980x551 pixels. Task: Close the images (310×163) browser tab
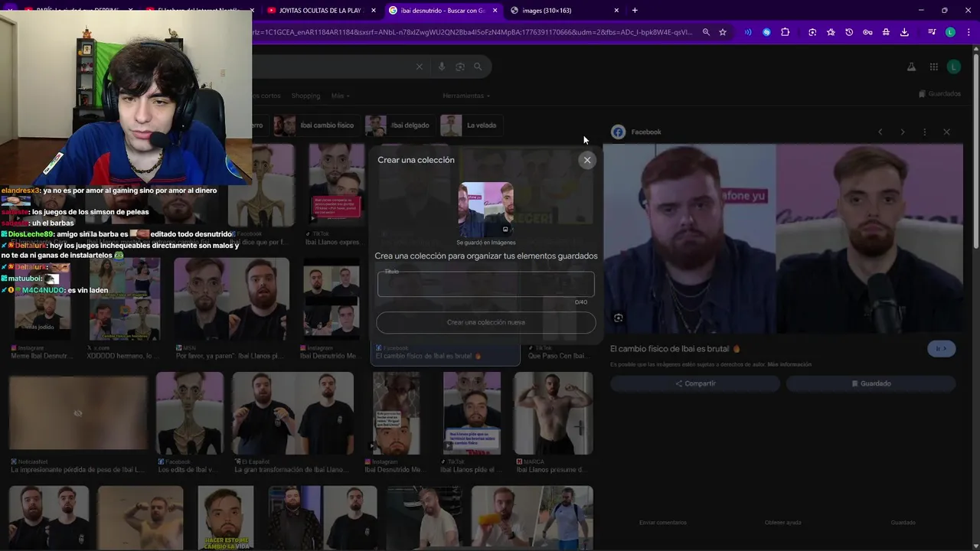616,11
